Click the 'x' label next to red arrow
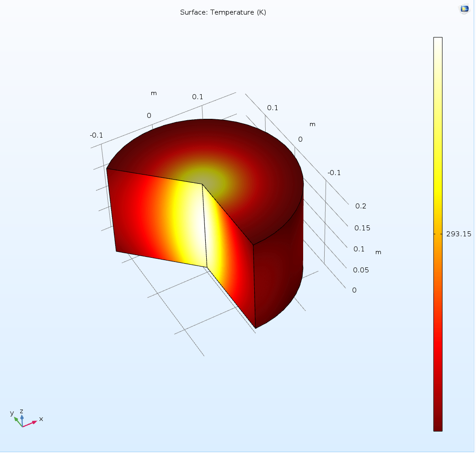This screenshot has width=476, height=453. (x=40, y=419)
